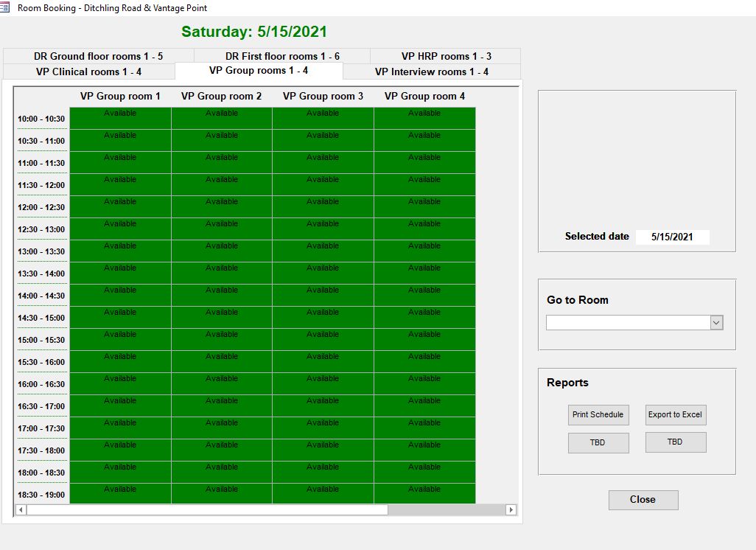Click the 18:30 - 19:00 time label
Image resolution: width=756 pixels, height=550 pixels.
point(41,495)
